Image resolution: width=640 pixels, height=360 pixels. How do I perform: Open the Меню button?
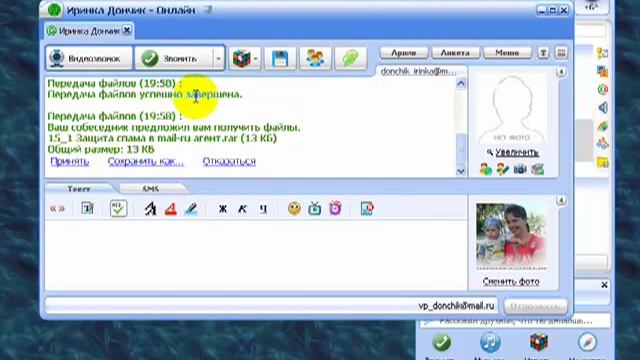point(507,53)
